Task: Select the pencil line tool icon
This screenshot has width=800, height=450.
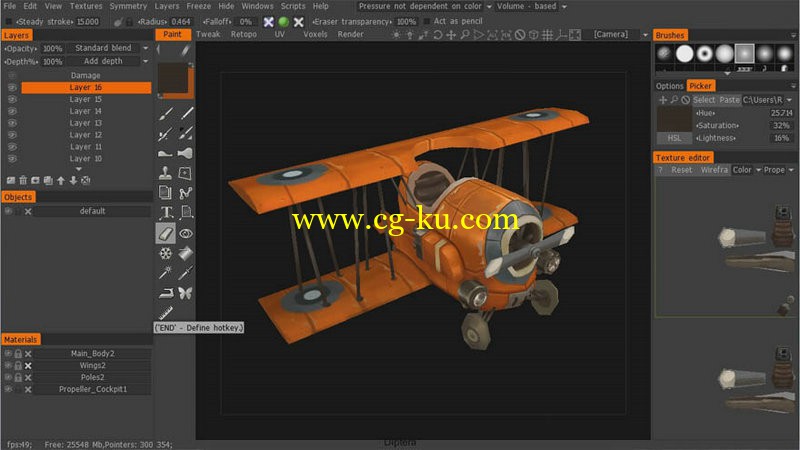Action: pyautogui.click(x=186, y=113)
